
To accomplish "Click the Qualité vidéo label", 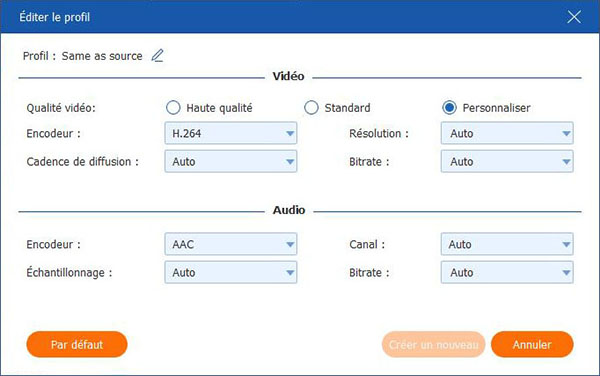I will click(61, 108).
